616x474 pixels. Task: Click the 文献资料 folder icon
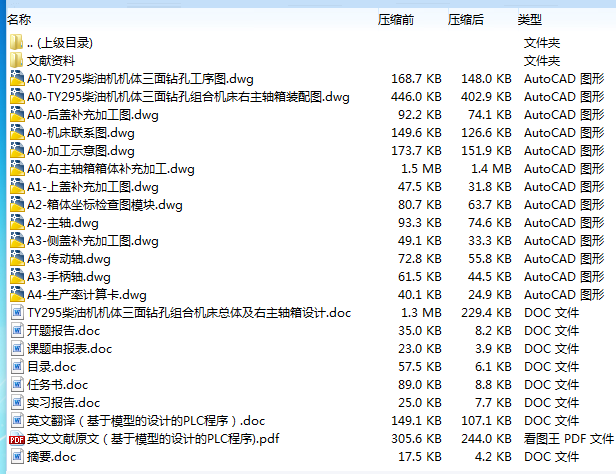[16, 60]
